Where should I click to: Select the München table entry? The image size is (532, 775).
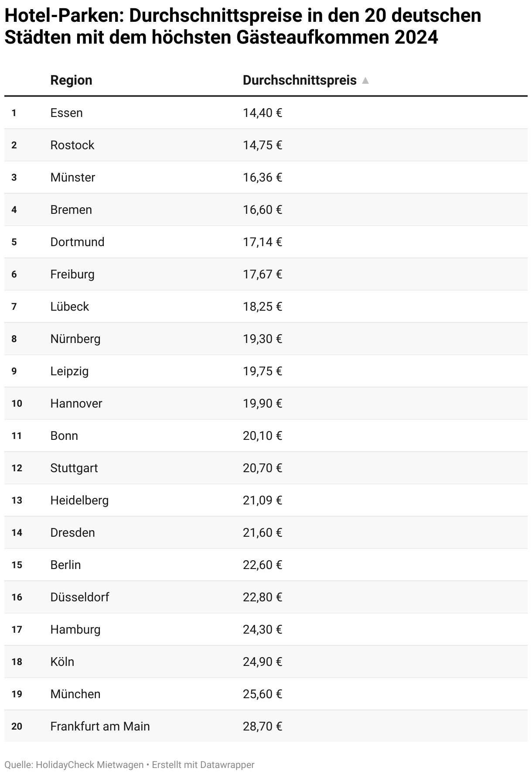click(x=75, y=694)
